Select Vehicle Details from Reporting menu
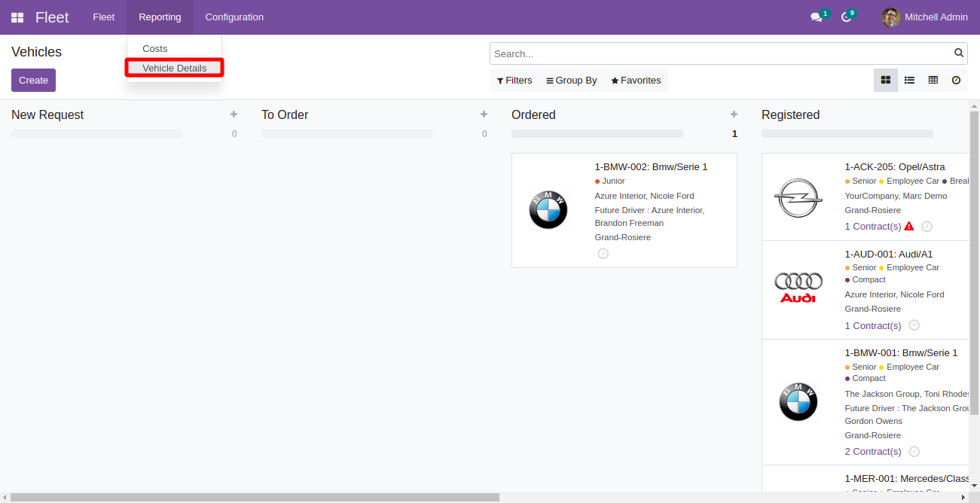980x503 pixels. (174, 68)
